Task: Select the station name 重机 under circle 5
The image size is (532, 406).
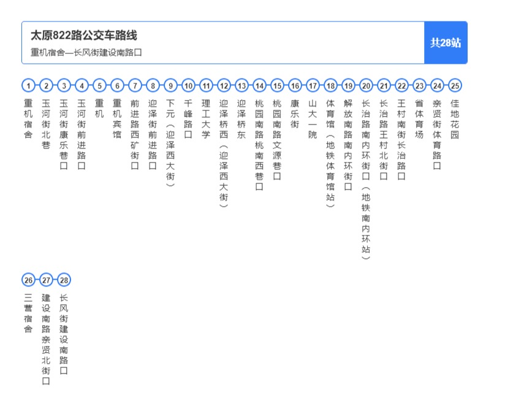Action: tap(99, 109)
